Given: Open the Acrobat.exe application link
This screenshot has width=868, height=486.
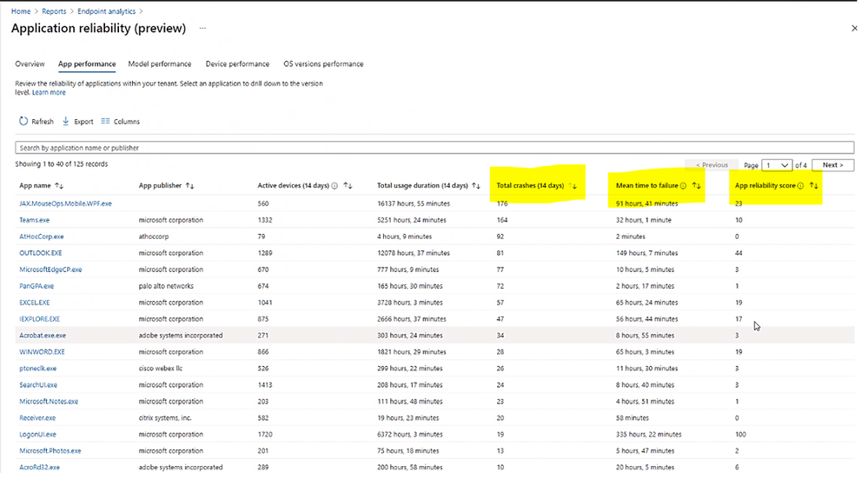Looking at the screenshot, I should pos(43,336).
